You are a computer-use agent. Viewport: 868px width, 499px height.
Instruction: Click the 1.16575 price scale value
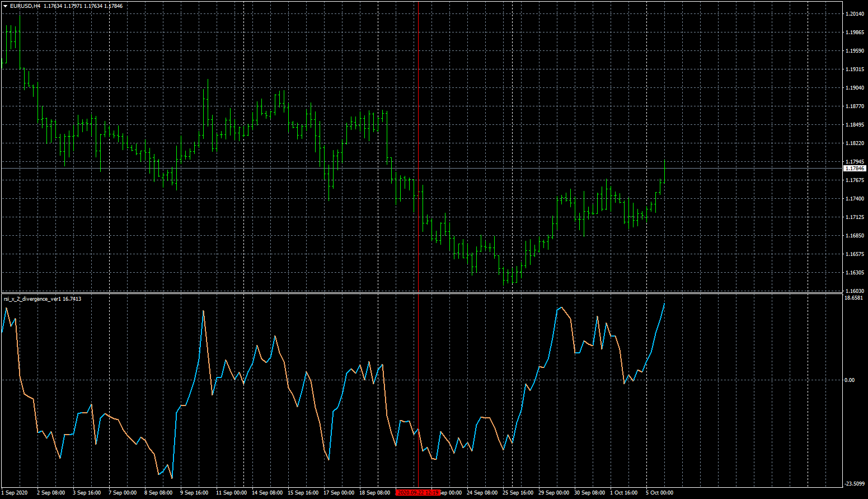point(855,254)
